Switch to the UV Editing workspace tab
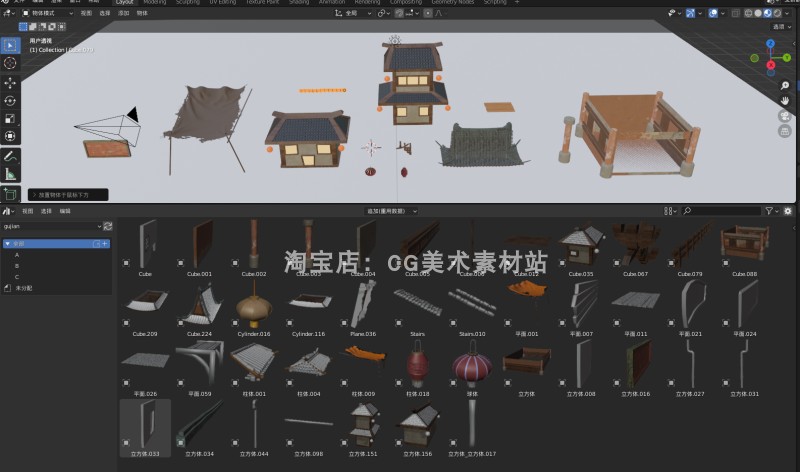The image size is (800, 472). pos(223,2)
